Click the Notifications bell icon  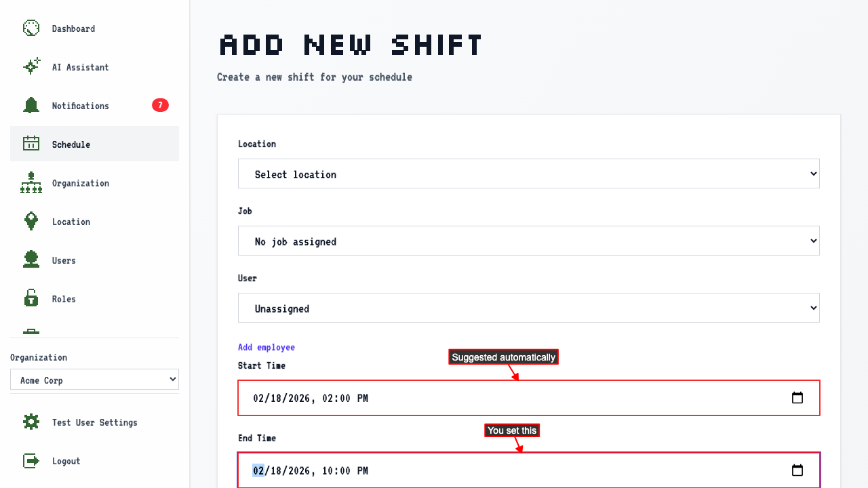tap(31, 106)
